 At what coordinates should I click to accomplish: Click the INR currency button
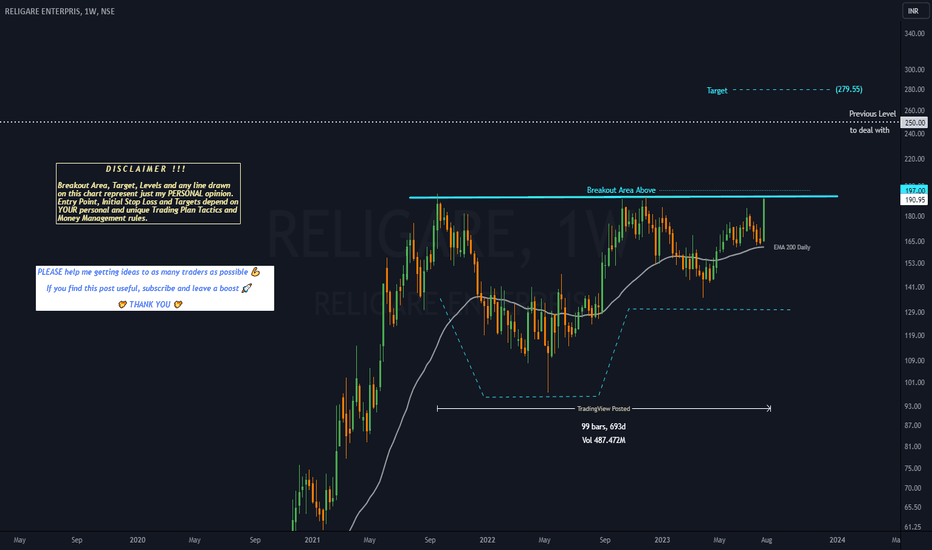tap(913, 11)
